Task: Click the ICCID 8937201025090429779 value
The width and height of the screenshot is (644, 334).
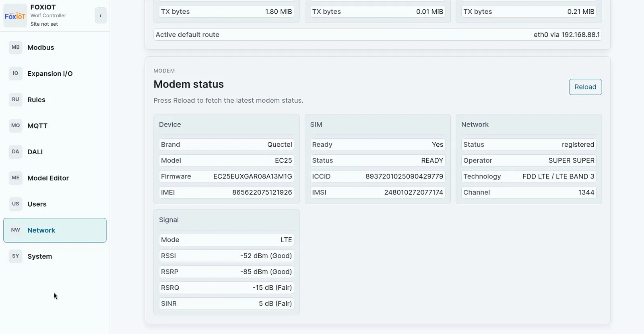Action: tap(404, 176)
